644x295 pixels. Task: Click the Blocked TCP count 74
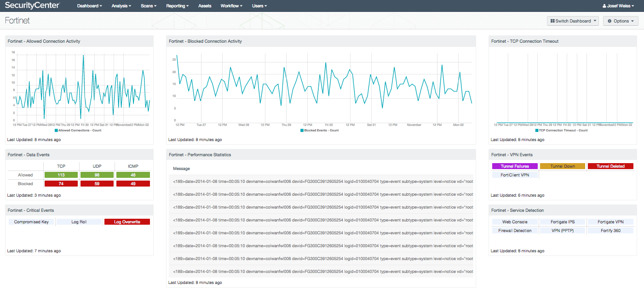click(61, 184)
